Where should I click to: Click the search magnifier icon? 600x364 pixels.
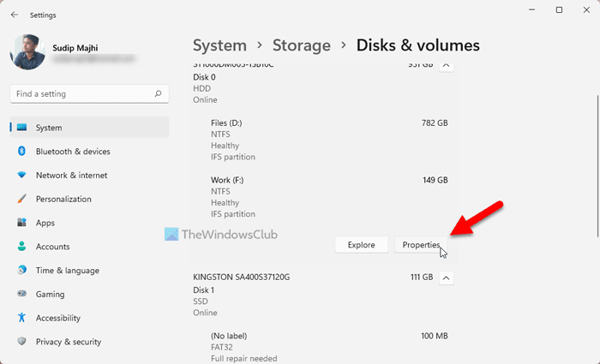coord(158,94)
